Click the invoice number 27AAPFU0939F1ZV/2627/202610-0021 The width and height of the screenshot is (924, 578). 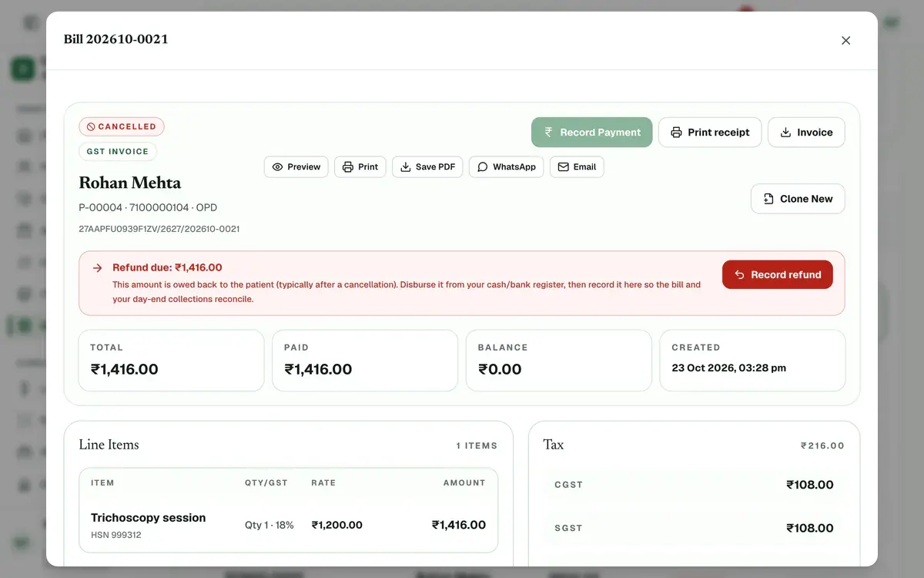click(x=159, y=229)
